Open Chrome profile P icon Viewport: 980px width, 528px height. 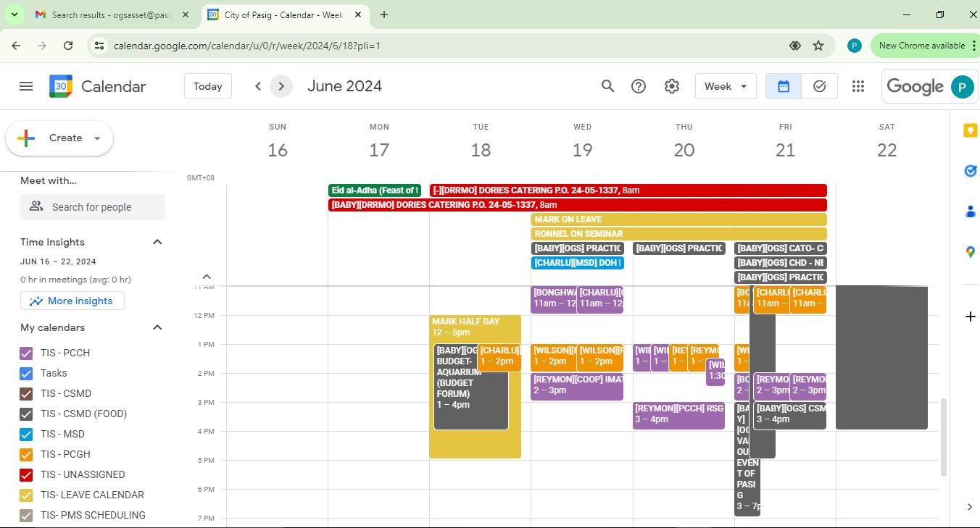tap(855, 46)
